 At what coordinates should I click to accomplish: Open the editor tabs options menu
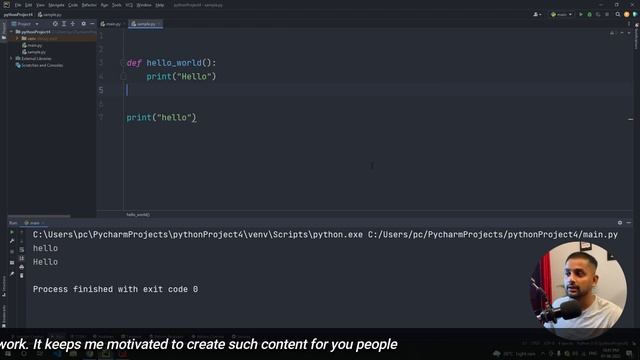(x=629, y=24)
